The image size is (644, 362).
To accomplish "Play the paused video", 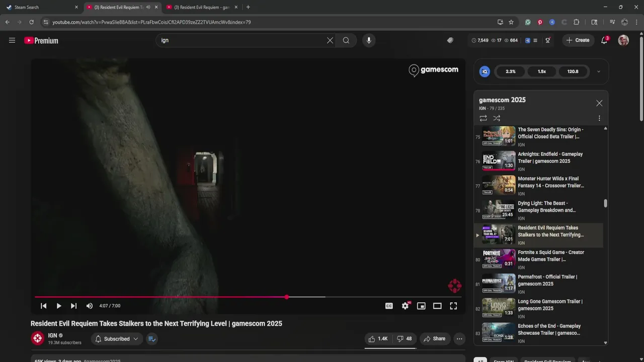I will [x=59, y=306].
